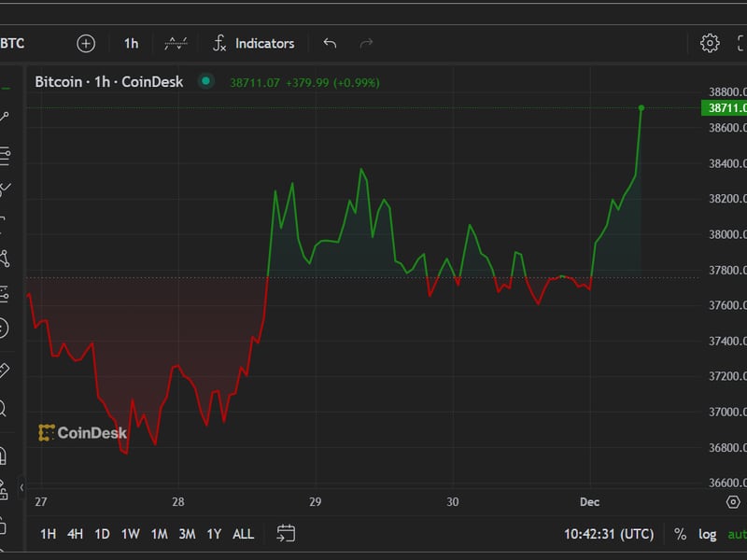Toggle log scale mode
The height and width of the screenshot is (560, 747).
[708, 534]
